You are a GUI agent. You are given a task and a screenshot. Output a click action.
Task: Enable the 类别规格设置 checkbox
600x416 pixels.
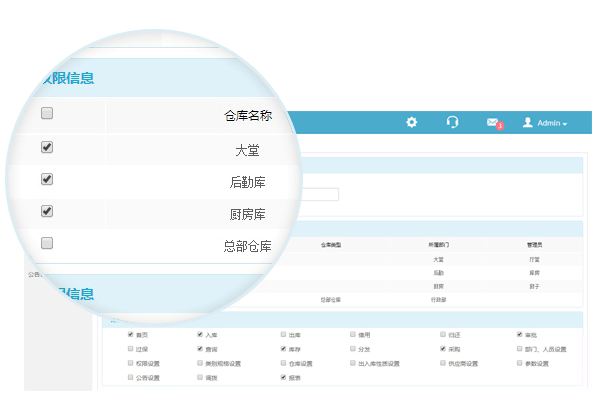pos(200,363)
